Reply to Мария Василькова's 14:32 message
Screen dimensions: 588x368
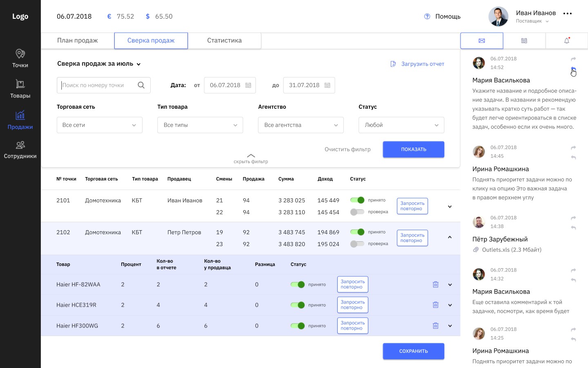573,280
